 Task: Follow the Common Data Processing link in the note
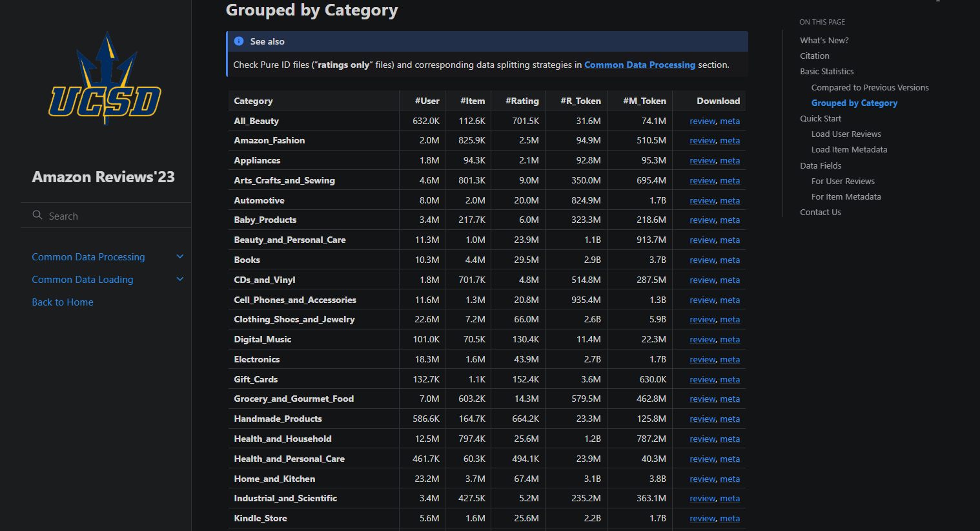tap(640, 65)
